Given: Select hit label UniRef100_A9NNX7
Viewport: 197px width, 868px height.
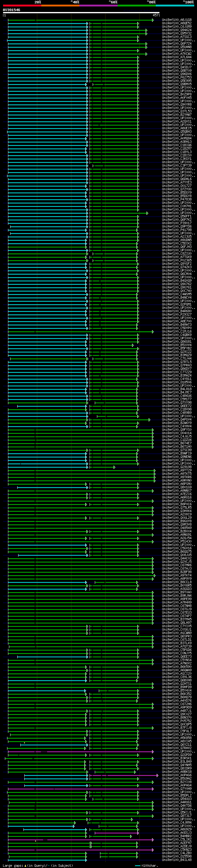Looking at the screenshot, I should tap(177, 491).
